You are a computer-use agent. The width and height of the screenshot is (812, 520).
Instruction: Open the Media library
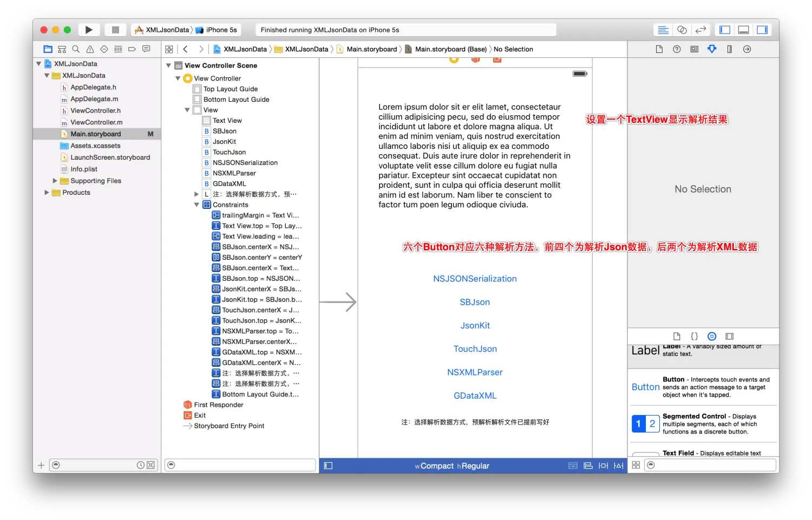[x=730, y=336]
